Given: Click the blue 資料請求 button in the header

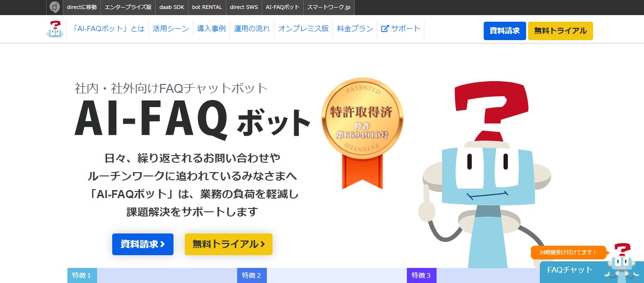Looking at the screenshot, I should 504,31.
